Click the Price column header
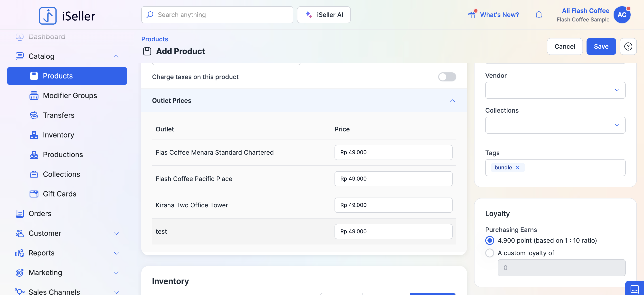This screenshot has width=644, height=295. tap(342, 129)
